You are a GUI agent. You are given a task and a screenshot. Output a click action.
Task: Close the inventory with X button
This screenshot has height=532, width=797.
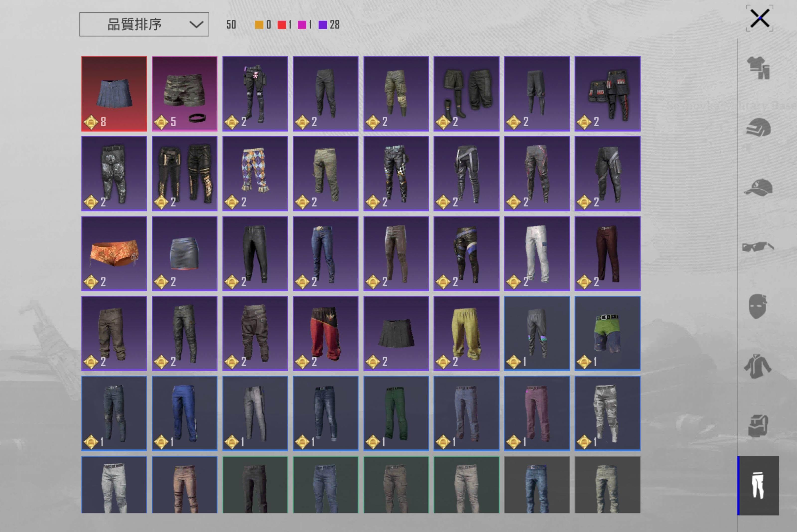(x=760, y=18)
